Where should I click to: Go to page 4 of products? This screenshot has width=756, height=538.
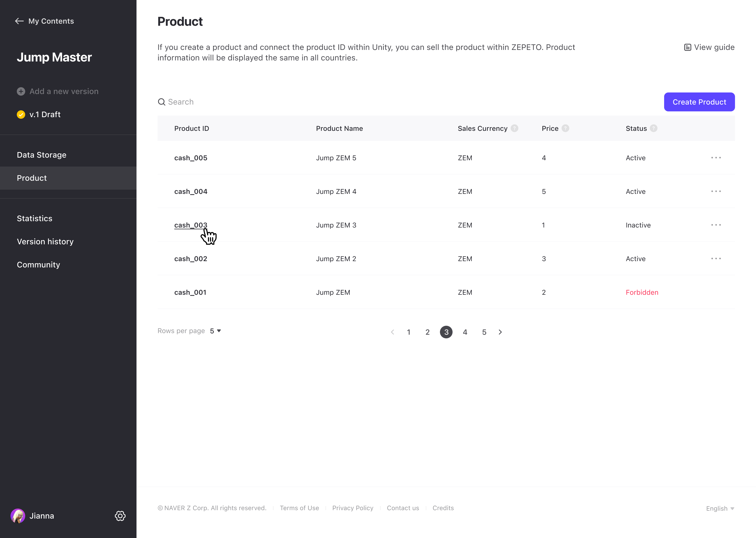pyautogui.click(x=465, y=332)
